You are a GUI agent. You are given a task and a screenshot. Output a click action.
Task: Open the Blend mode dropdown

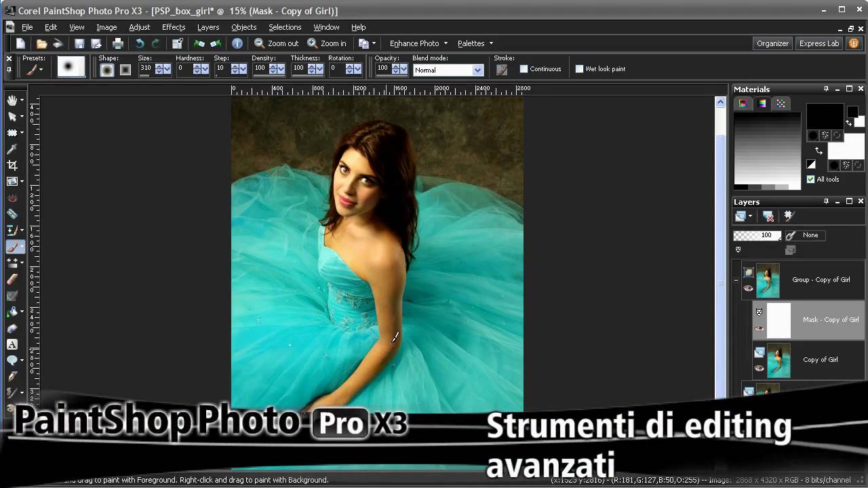coord(477,70)
